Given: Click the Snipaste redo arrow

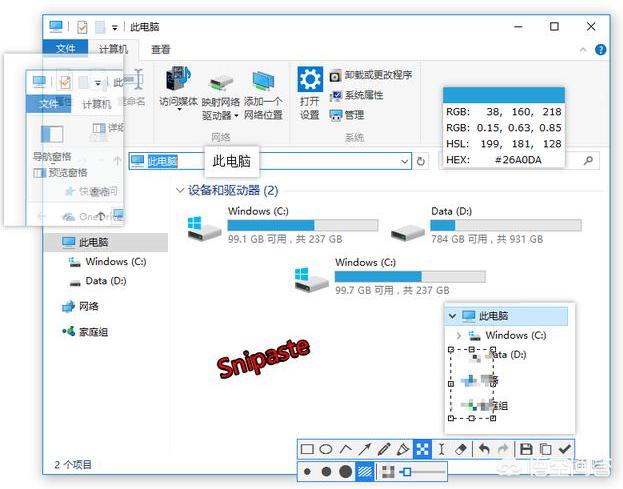Looking at the screenshot, I should point(503,449).
